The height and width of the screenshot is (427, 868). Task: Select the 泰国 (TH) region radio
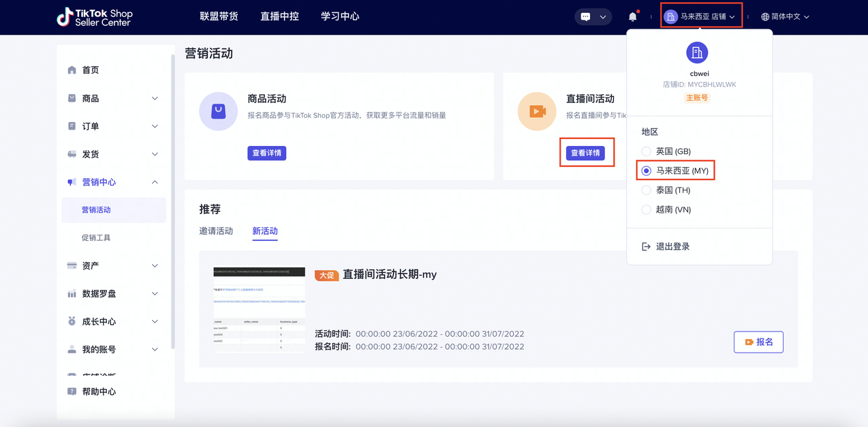click(x=646, y=190)
